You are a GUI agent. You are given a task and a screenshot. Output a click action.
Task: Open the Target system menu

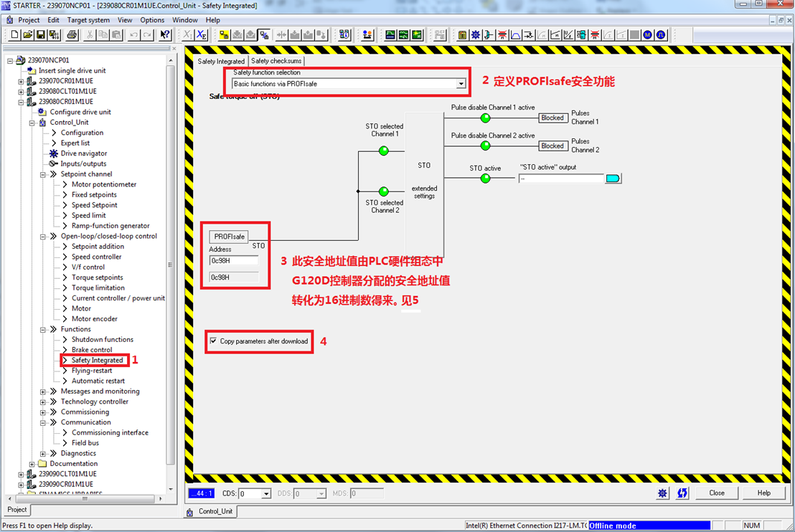88,20
